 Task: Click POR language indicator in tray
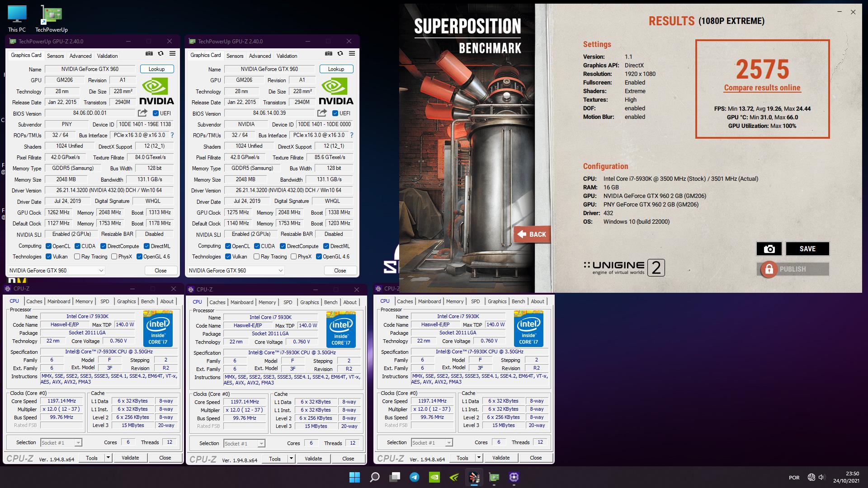pyautogui.click(x=794, y=477)
